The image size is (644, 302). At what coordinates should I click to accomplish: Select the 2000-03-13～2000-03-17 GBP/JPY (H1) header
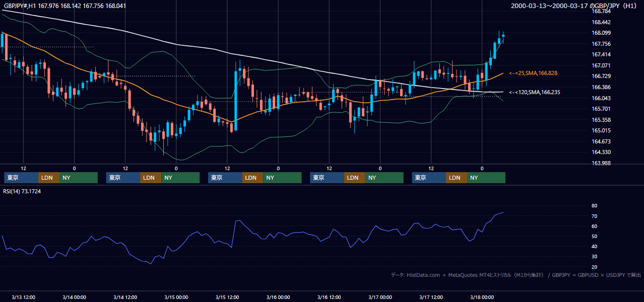point(574,6)
